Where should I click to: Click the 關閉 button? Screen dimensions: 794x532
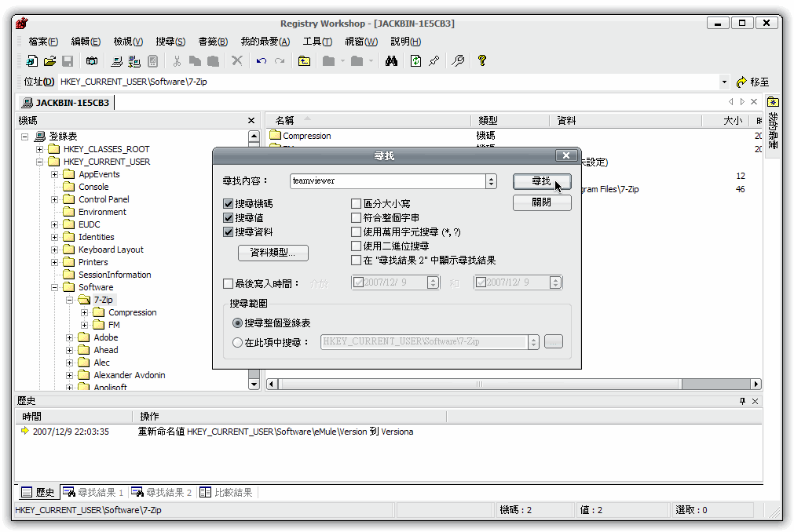(541, 202)
